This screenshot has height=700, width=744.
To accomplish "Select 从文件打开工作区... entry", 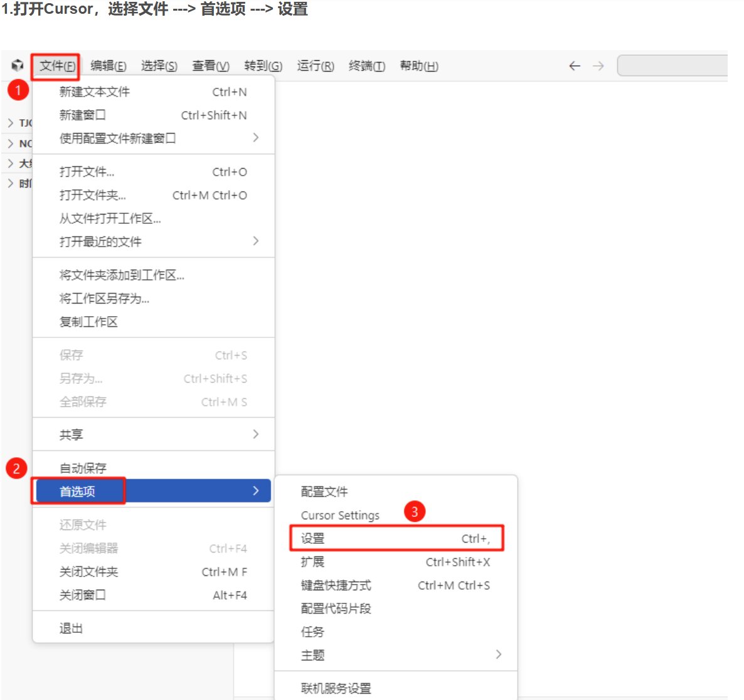I will coord(153,218).
